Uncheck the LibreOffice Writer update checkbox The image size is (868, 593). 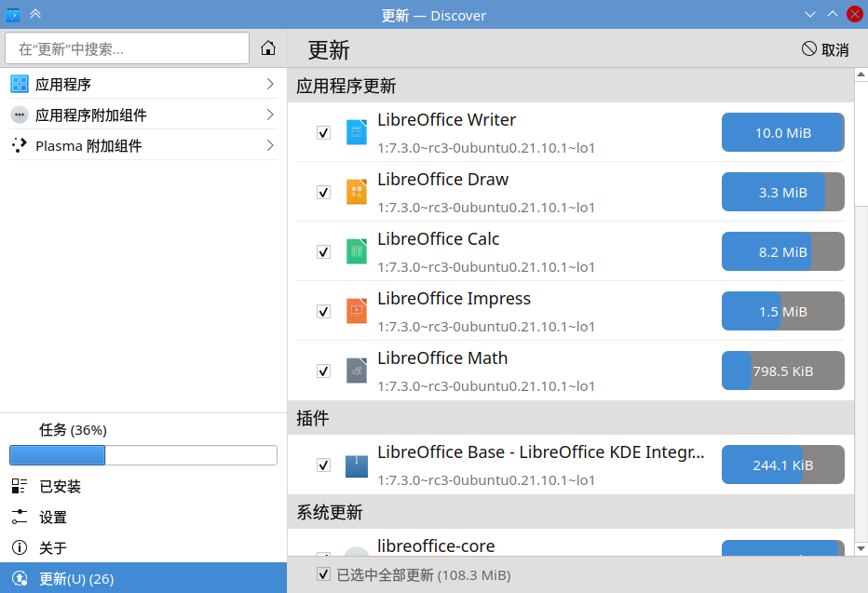point(324,133)
